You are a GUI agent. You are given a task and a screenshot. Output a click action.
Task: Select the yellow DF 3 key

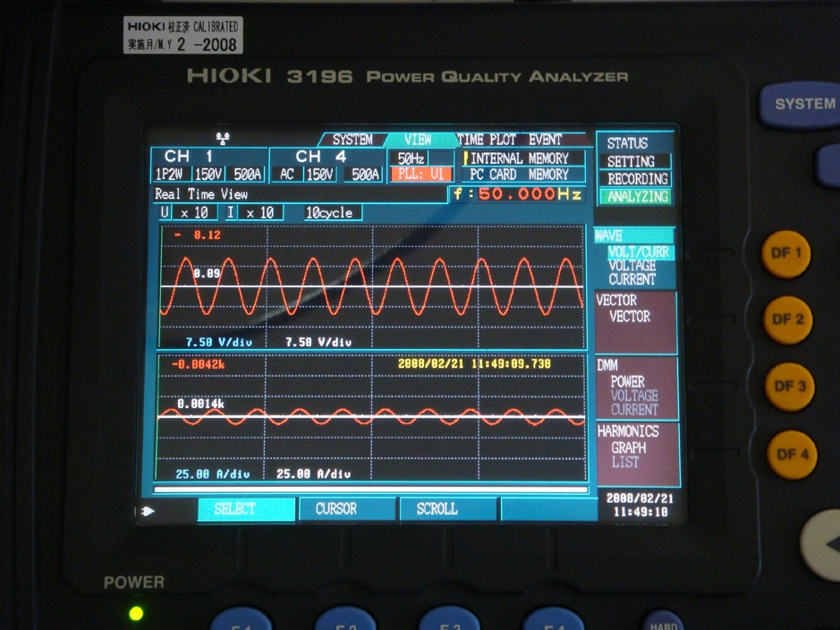coord(790,387)
